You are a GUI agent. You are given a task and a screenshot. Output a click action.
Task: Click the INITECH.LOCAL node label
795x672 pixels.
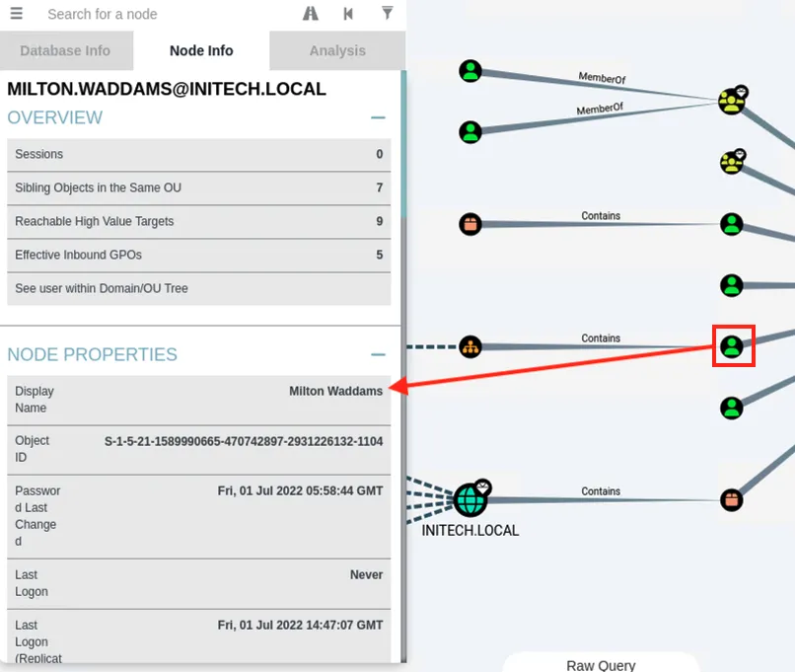tap(470, 531)
